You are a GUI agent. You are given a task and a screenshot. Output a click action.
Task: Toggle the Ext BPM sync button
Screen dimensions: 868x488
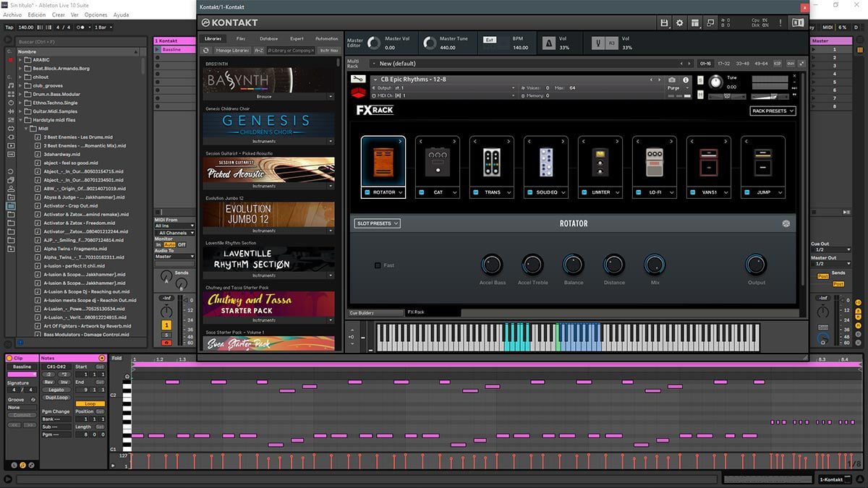coord(490,40)
